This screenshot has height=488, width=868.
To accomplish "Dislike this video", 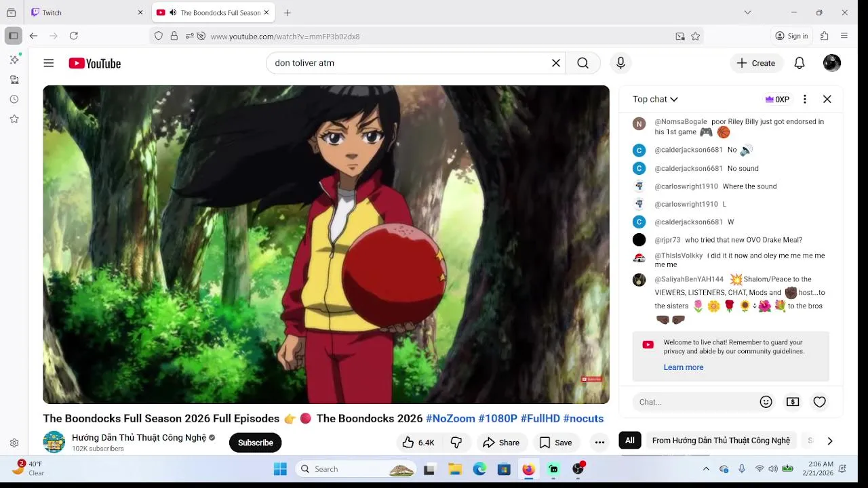I will 456,443.
